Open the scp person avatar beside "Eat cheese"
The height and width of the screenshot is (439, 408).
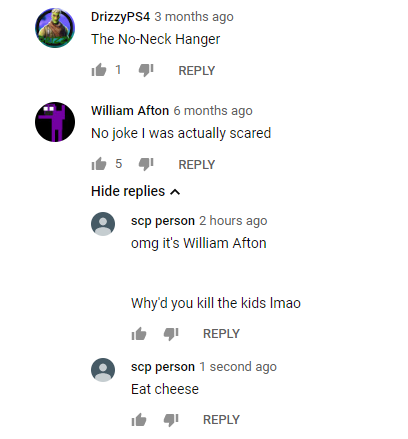103,370
